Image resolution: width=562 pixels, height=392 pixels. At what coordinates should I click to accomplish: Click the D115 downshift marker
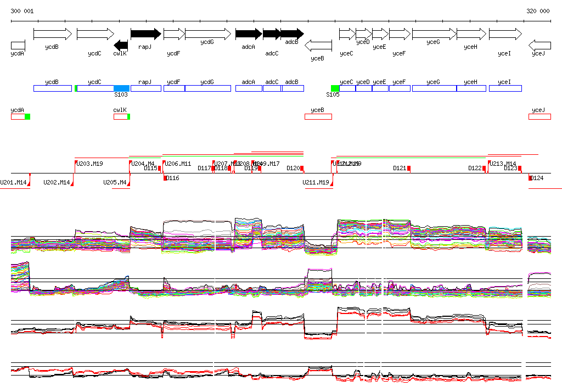point(160,168)
